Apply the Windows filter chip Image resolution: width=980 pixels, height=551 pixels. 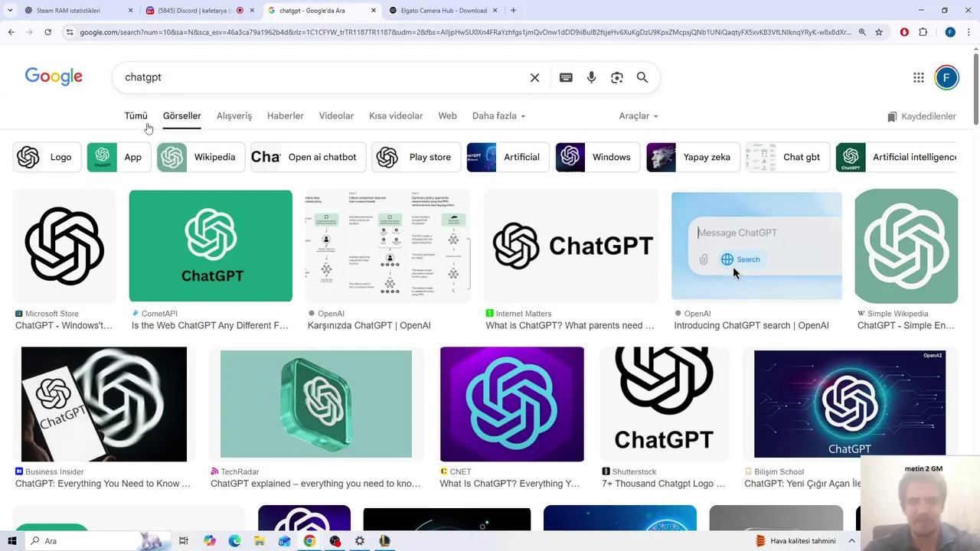pyautogui.click(x=597, y=157)
